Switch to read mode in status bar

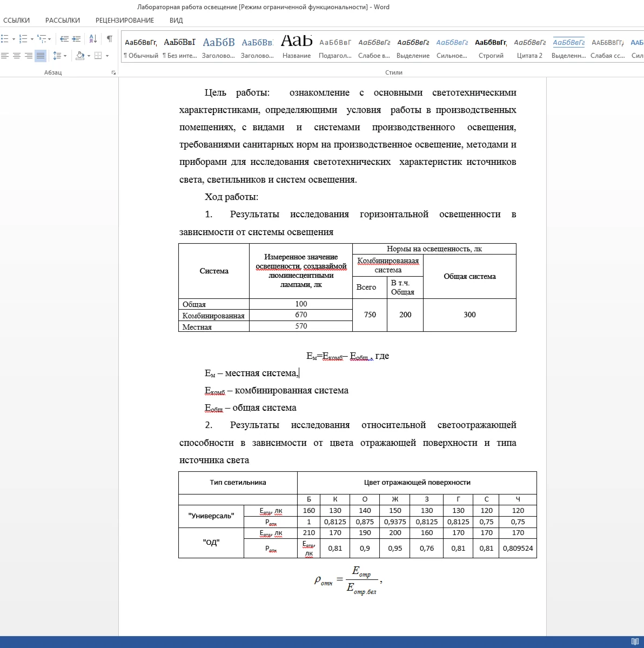click(x=635, y=642)
